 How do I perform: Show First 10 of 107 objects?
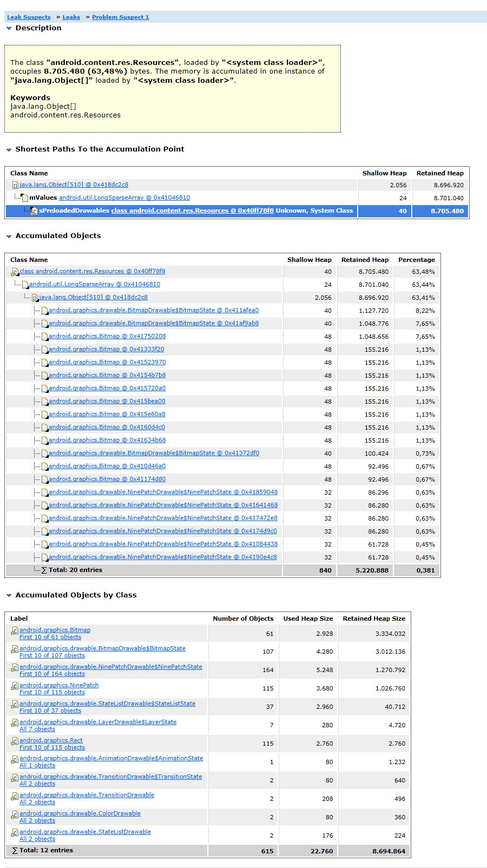52,655
